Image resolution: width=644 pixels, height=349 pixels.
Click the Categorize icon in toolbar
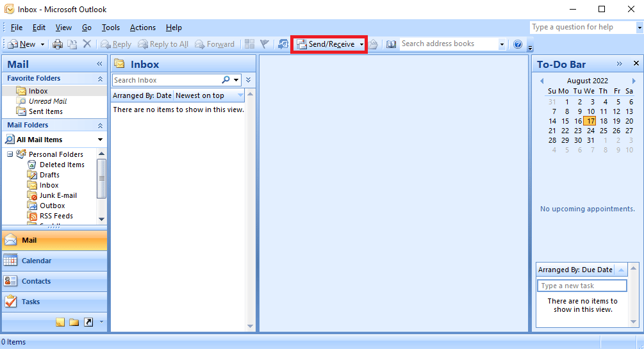click(x=249, y=44)
